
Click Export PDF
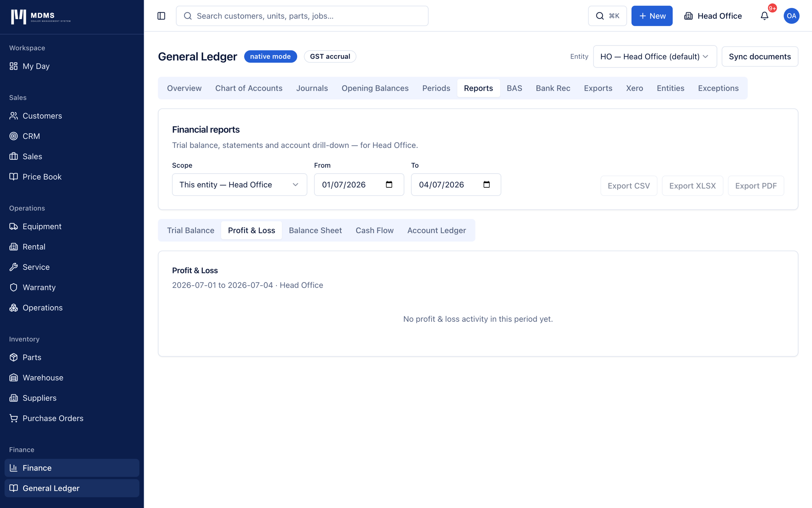[756, 186]
